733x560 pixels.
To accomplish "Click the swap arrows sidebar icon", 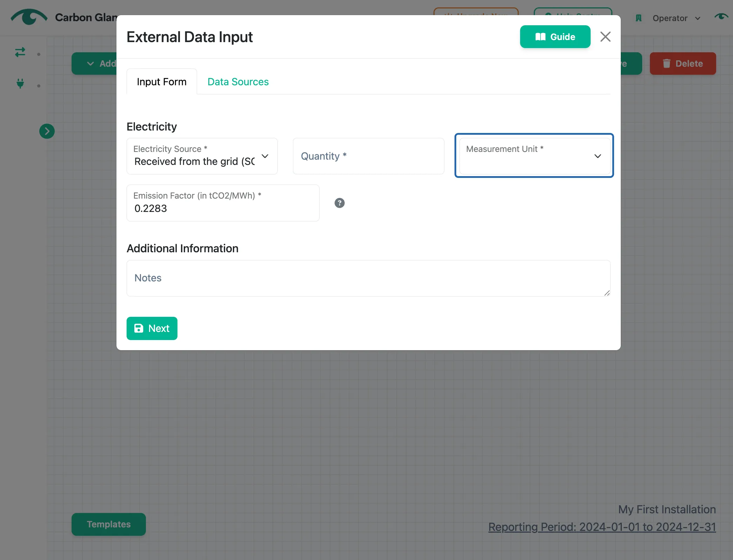I will click(x=20, y=52).
